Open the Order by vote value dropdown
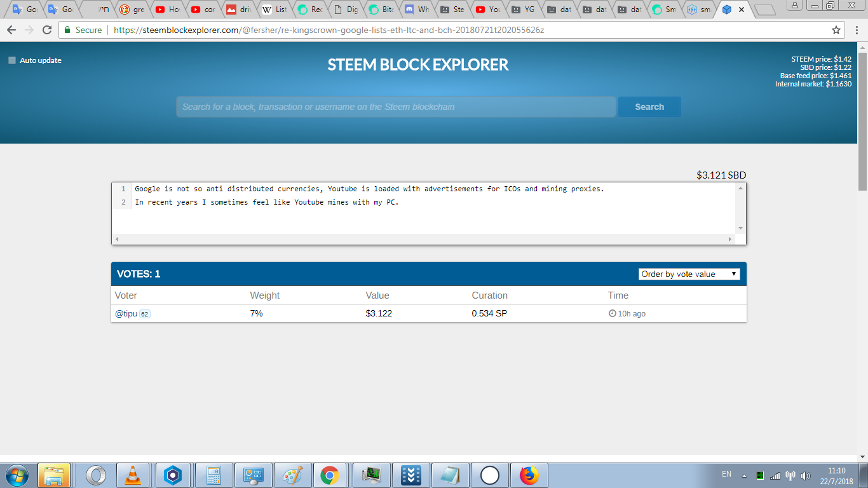 pos(689,274)
